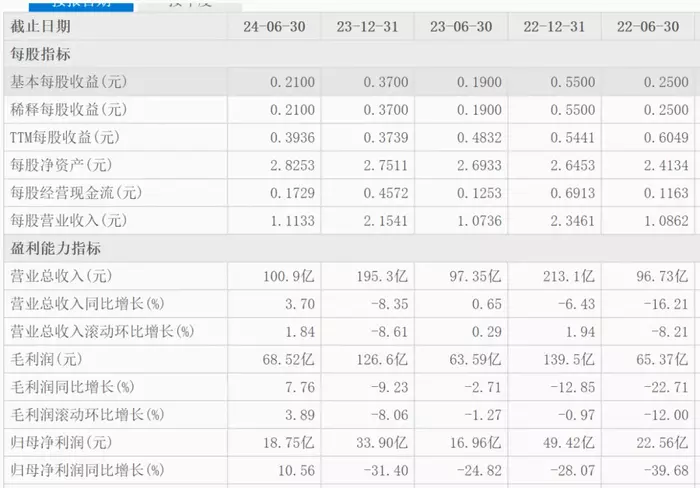Select the 每股经营现金流(元) row label

pos(76,192)
